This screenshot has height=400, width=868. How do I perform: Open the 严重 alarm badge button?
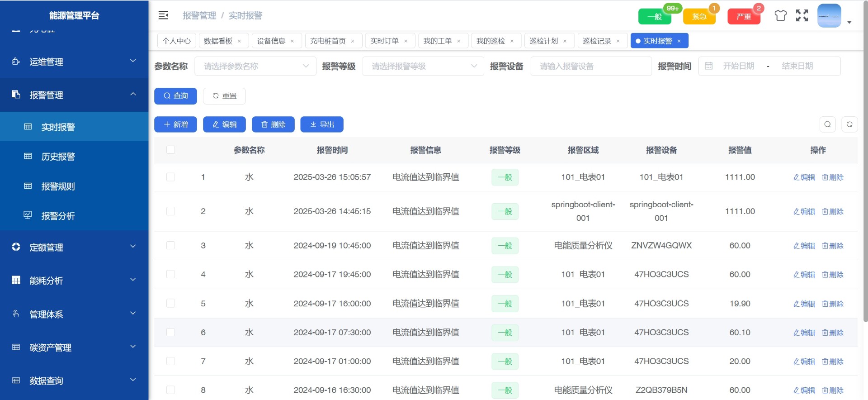point(744,17)
